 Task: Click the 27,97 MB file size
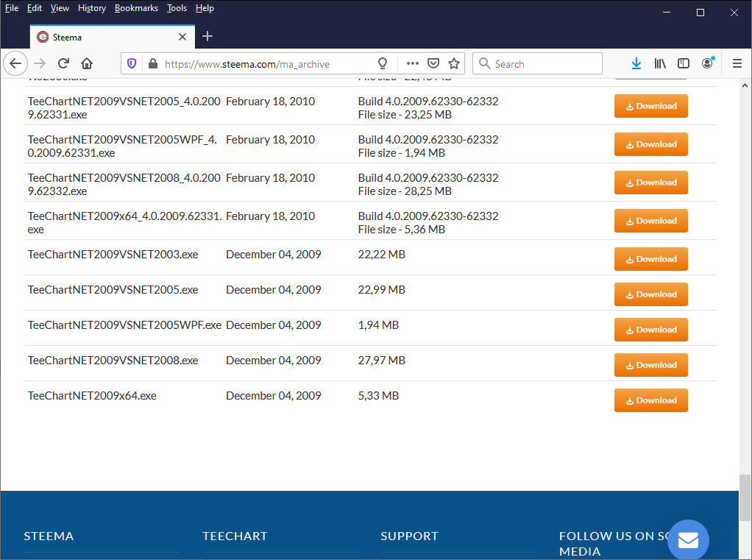point(381,361)
